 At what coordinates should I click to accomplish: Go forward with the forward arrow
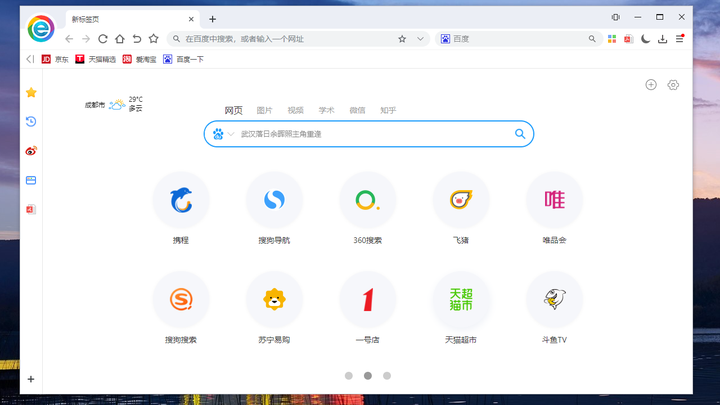pos(86,39)
